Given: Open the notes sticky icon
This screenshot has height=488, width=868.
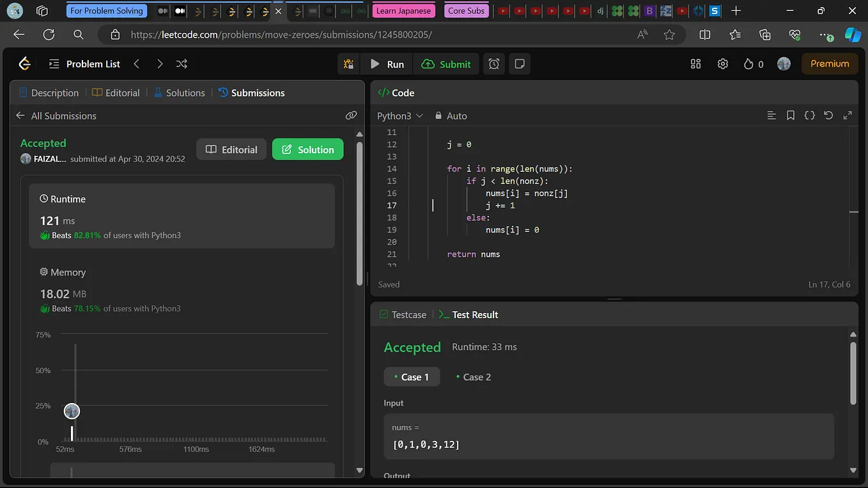Looking at the screenshot, I should coord(520,64).
